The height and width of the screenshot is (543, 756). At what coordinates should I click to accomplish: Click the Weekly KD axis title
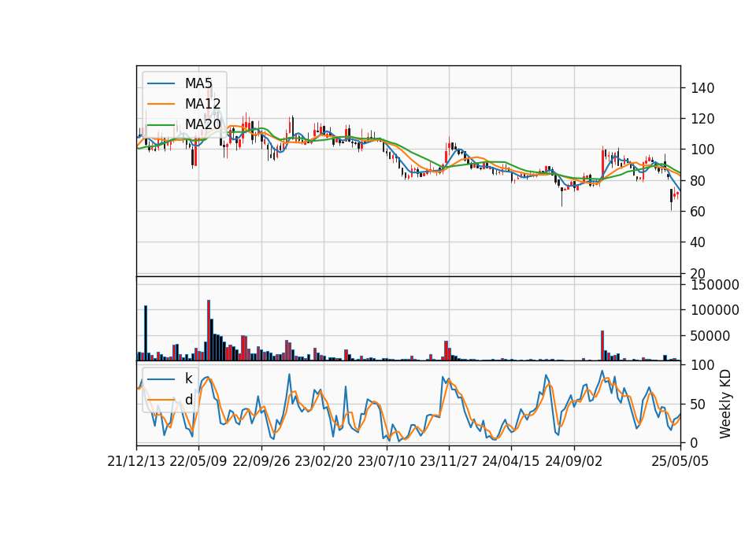point(725,404)
